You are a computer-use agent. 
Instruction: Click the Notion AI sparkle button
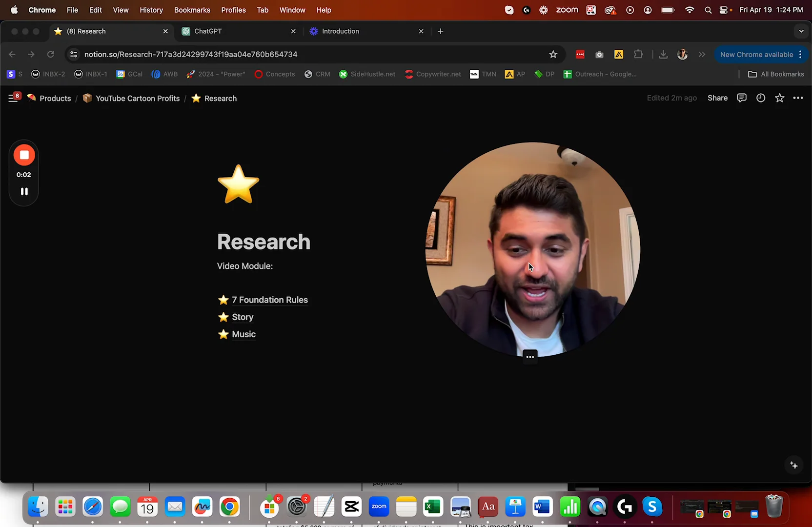pyautogui.click(x=794, y=466)
